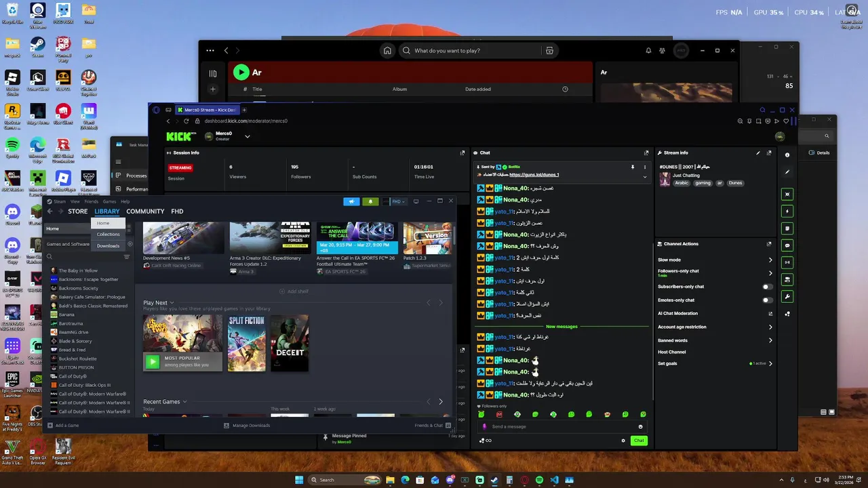Screen dimensions: 868x488
Task: Open new browser tab next to Kick tab
Action: click(244, 110)
